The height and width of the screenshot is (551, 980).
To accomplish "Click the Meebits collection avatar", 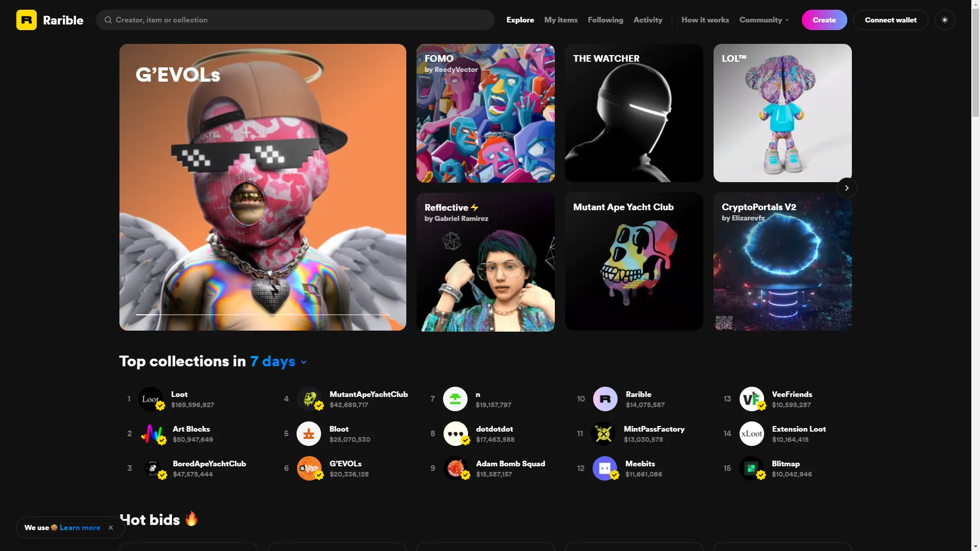I will pos(604,468).
